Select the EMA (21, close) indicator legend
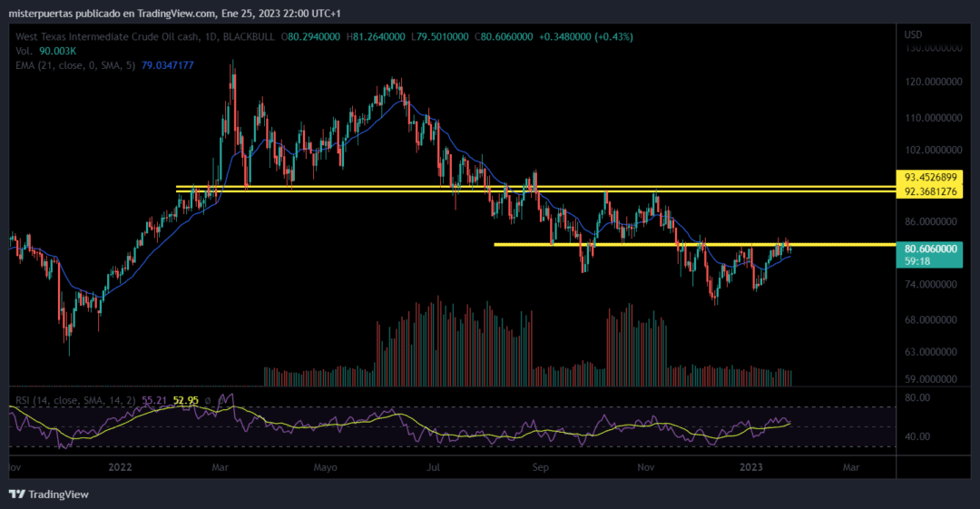The width and height of the screenshot is (980, 509). pos(75,65)
